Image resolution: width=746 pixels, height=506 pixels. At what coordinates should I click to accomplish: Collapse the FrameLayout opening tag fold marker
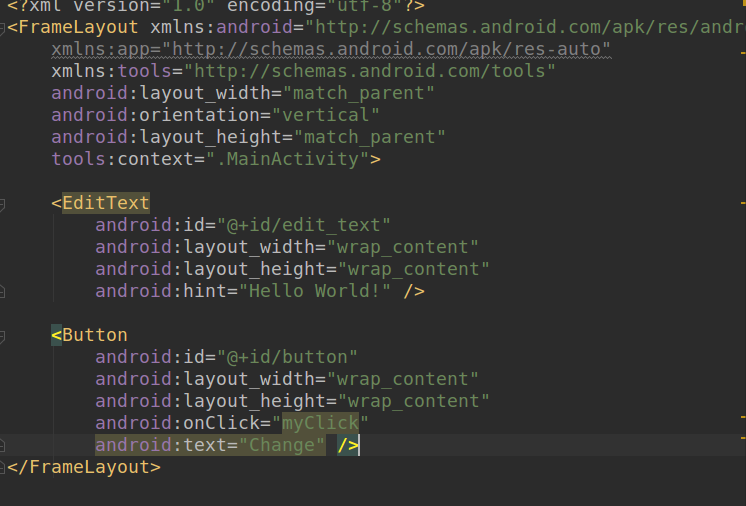pyautogui.click(x=2, y=29)
